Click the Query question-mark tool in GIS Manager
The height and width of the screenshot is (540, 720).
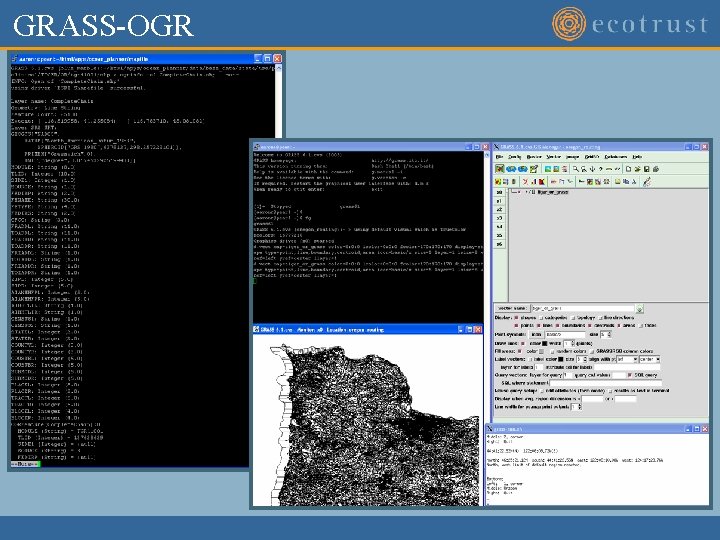pos(601,169)
